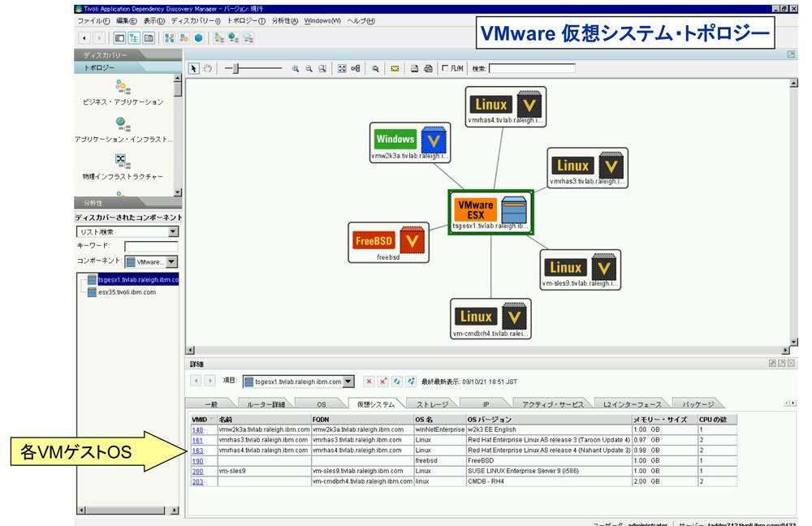Open VMID link 163
Image resolution: width=812 pixels, height=526 pixels.
coord(197,451)
